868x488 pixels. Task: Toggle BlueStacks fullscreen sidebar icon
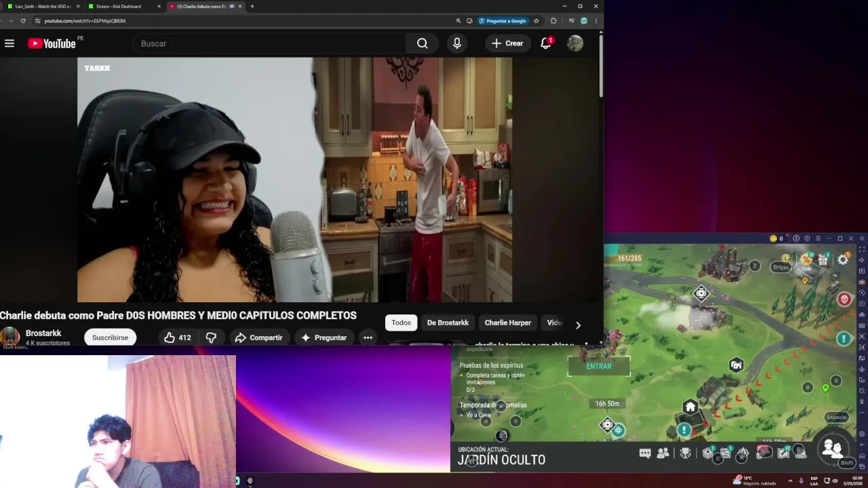[x=862, y=249]
